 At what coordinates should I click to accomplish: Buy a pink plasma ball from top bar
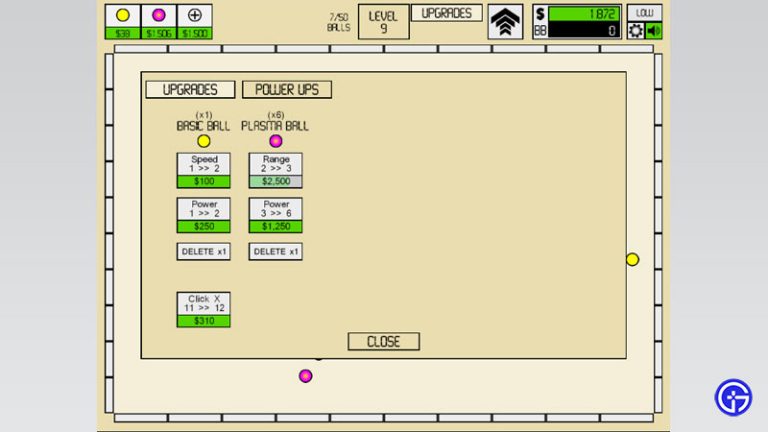[x=159, y=21]
